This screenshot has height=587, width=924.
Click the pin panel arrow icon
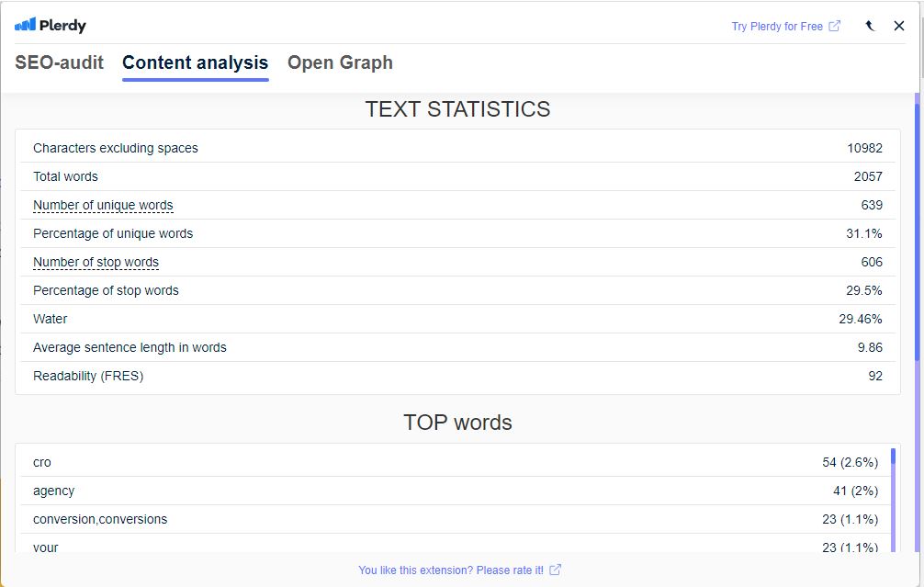[870, 26]
